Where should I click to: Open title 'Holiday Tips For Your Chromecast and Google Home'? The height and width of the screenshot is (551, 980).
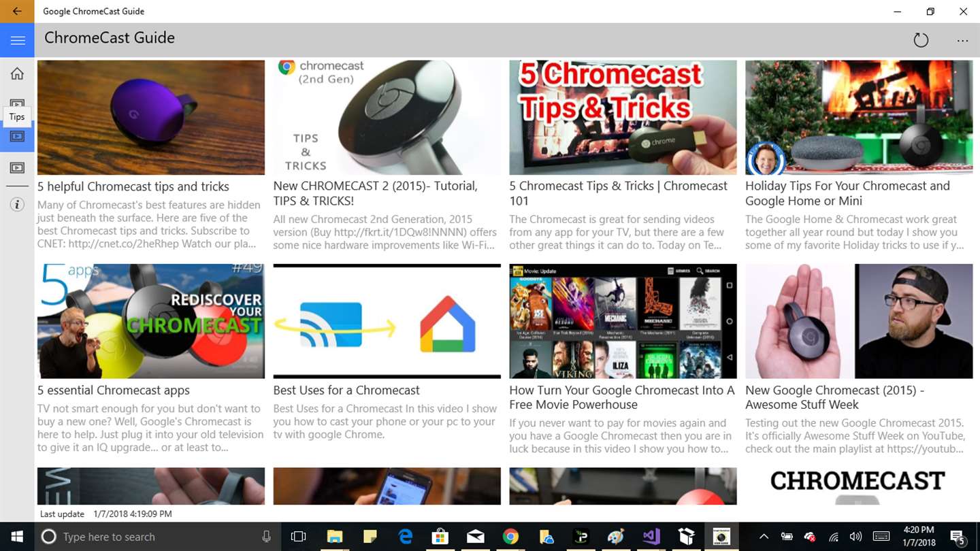(847, 193)
